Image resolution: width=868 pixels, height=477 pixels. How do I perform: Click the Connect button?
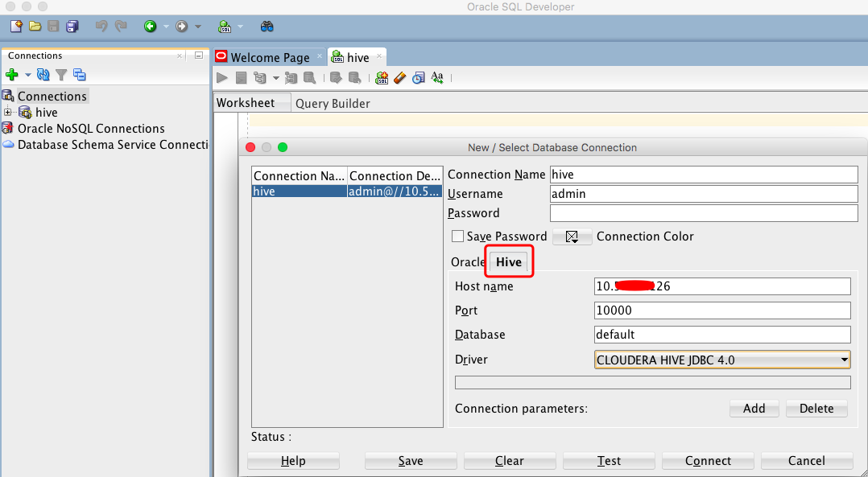click(x=708, y=461)
